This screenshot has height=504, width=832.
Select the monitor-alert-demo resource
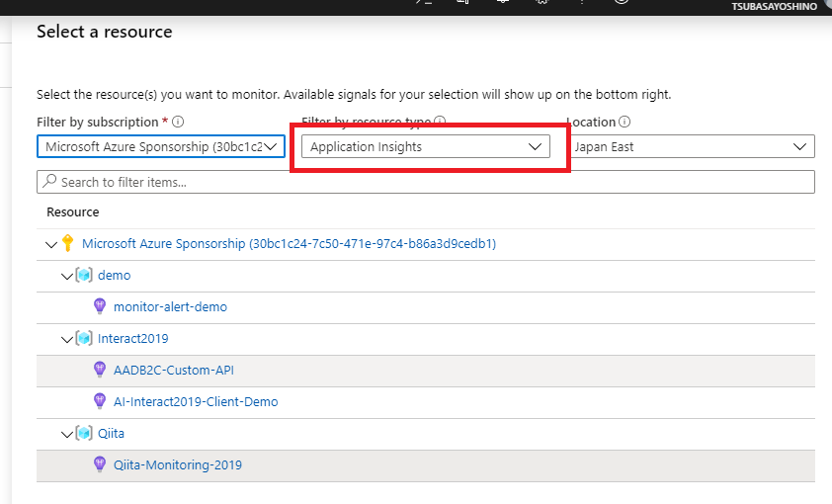[x=170, y=306]
